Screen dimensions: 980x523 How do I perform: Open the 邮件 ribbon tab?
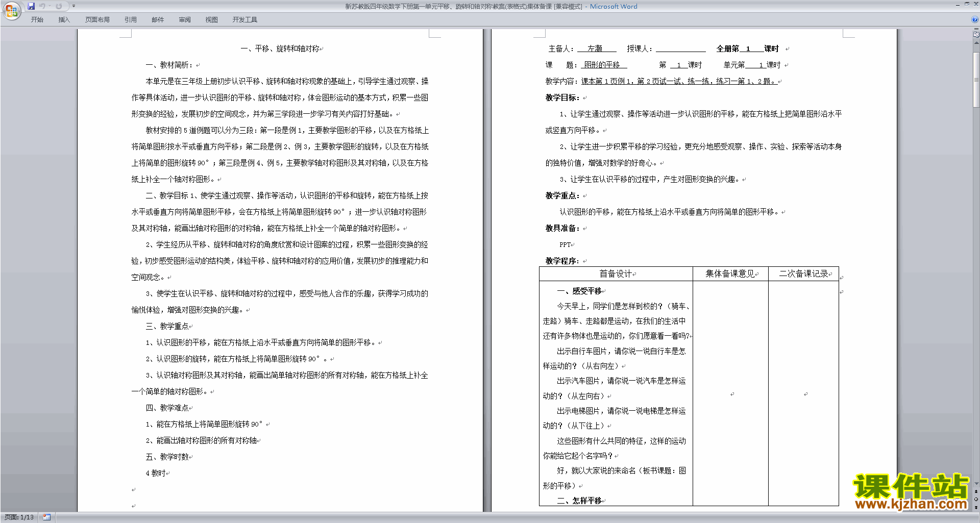[x=158, y=20]
